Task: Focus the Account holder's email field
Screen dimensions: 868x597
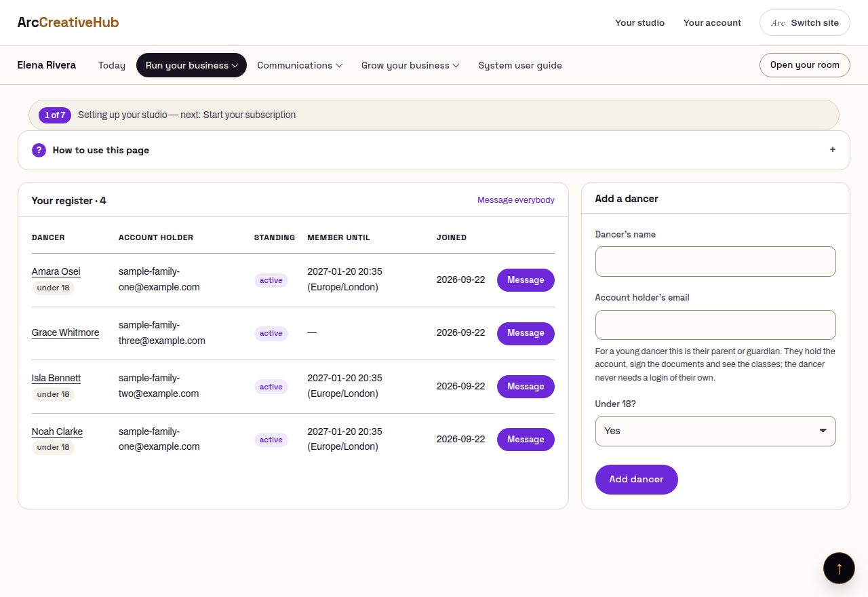Action: [x=715, y=325]
